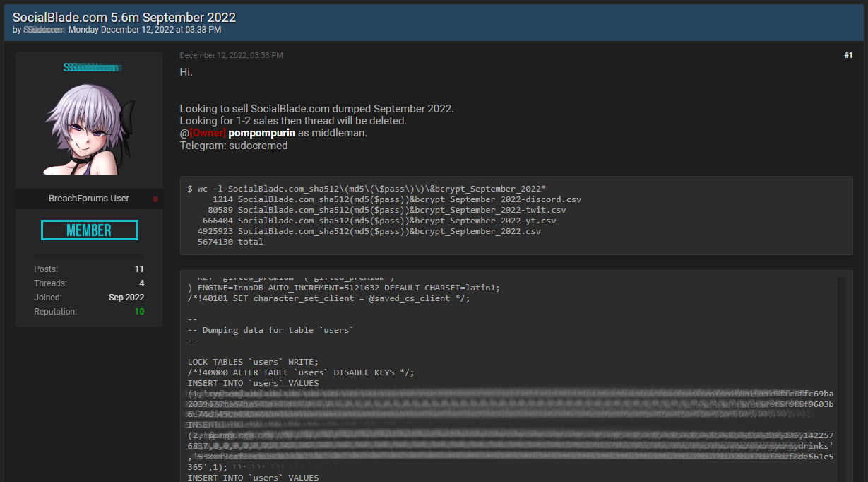The width and height of the screenshot is (868, 482).
Task: Click the post timestamp December 12, 2022, 03:38 PM
Action: tap(231, 55)
